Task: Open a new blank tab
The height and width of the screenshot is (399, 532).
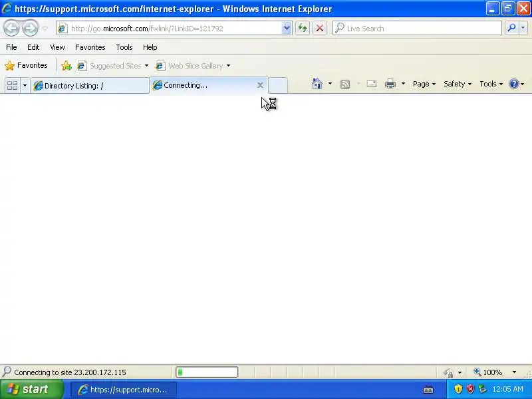Action: (278, 85)
